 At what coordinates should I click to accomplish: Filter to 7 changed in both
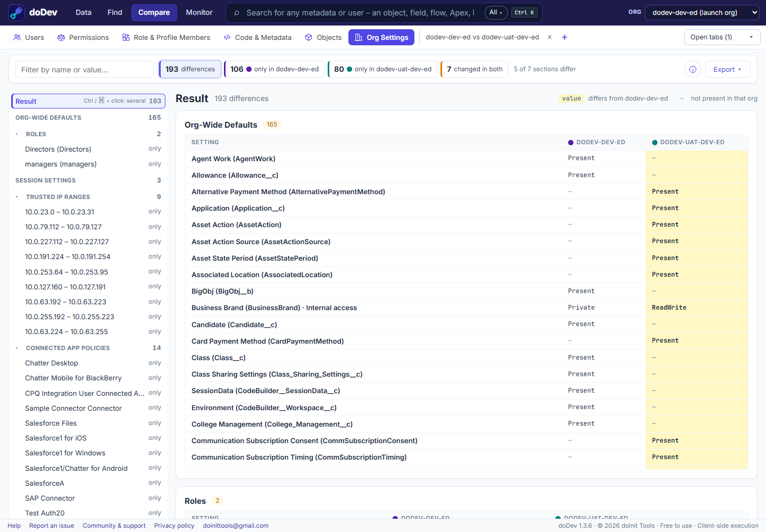pyautogui.click(x=474, y=69)
